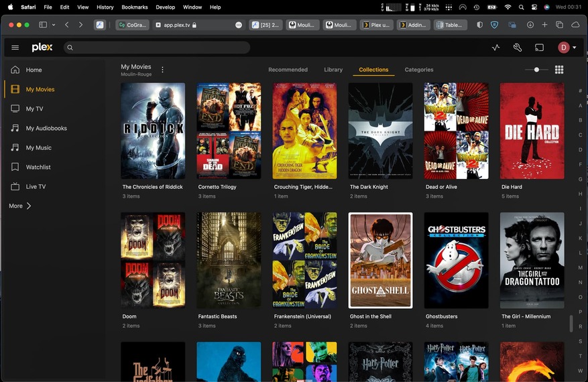
Task: Open The Dark Knight collection poster
Action: click(380, 131)
